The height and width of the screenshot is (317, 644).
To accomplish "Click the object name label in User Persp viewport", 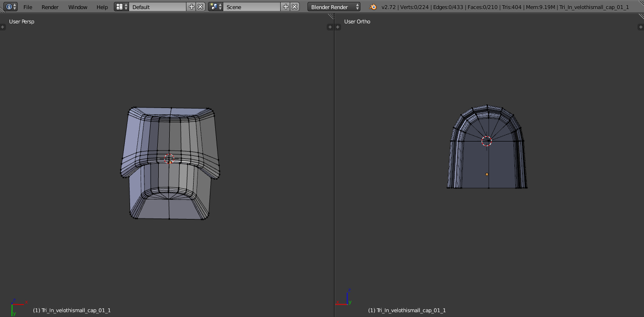I will tap(72, 310).
